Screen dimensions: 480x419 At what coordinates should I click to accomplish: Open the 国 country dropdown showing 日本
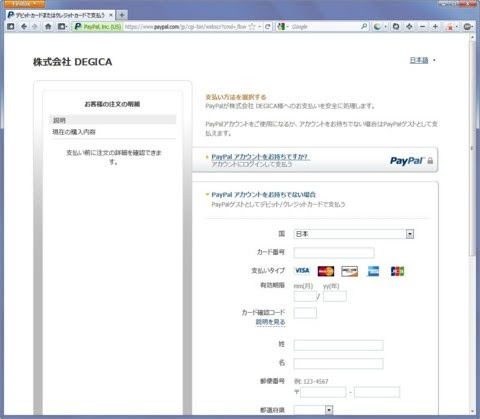[354, 234]
